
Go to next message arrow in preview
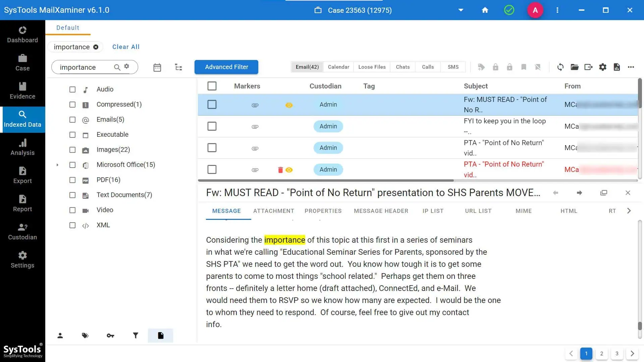click(x=579, y=193)
